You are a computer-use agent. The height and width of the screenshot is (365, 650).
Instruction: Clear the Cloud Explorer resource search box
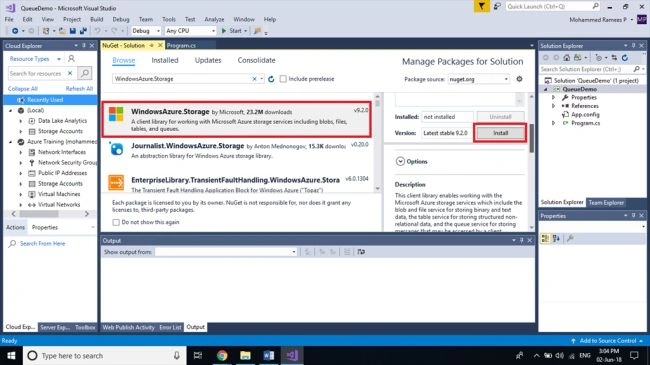tap(70, 73)
